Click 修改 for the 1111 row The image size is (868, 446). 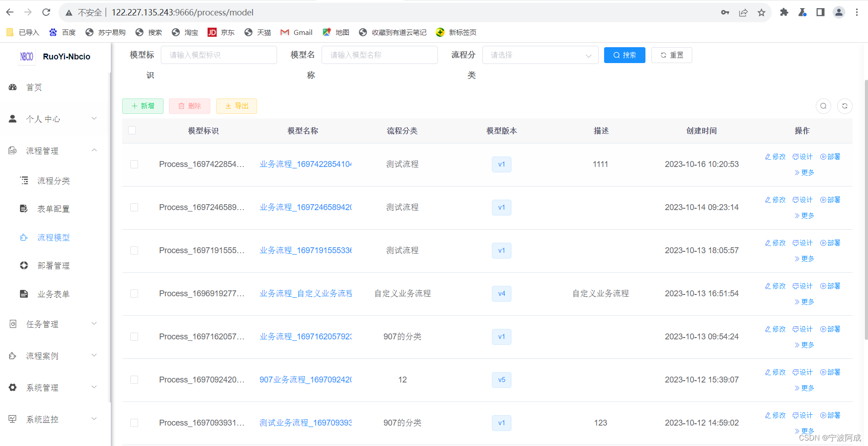pyautogui.click(x=775, y=157)
